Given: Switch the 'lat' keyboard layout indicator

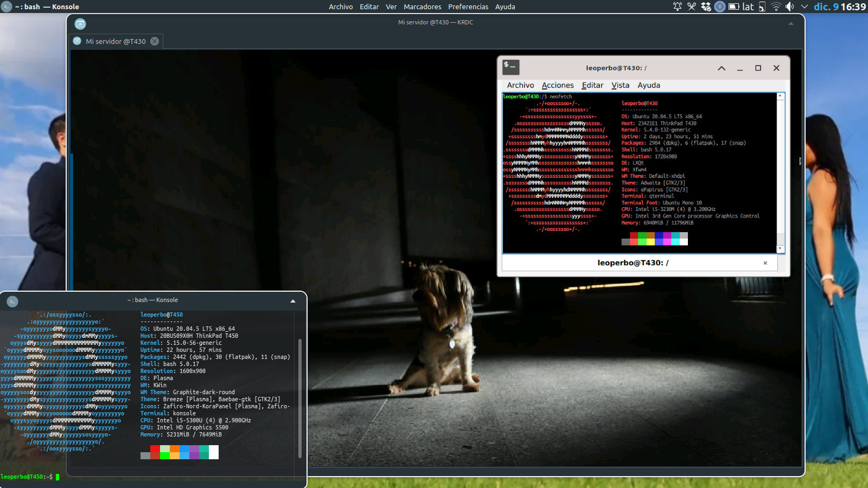Looking at the screenshot, I should pyautogui.click(x=748, y=7).
